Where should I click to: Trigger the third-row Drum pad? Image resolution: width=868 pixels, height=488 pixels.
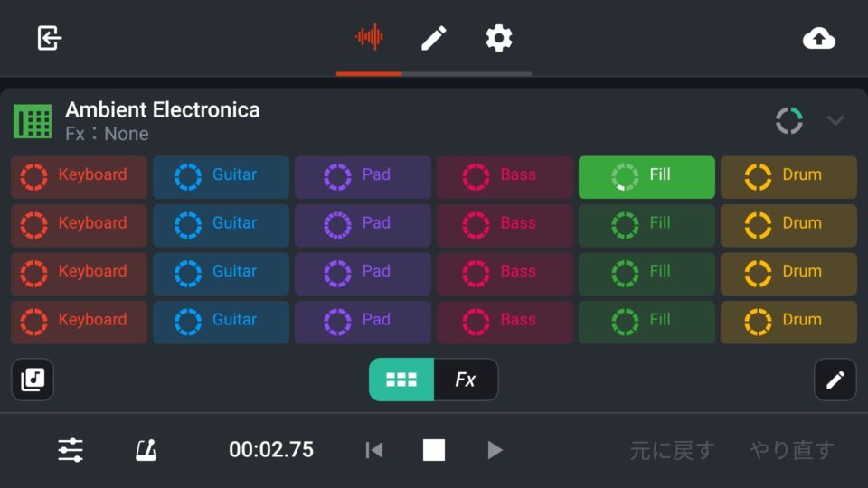tap(788, 274)
